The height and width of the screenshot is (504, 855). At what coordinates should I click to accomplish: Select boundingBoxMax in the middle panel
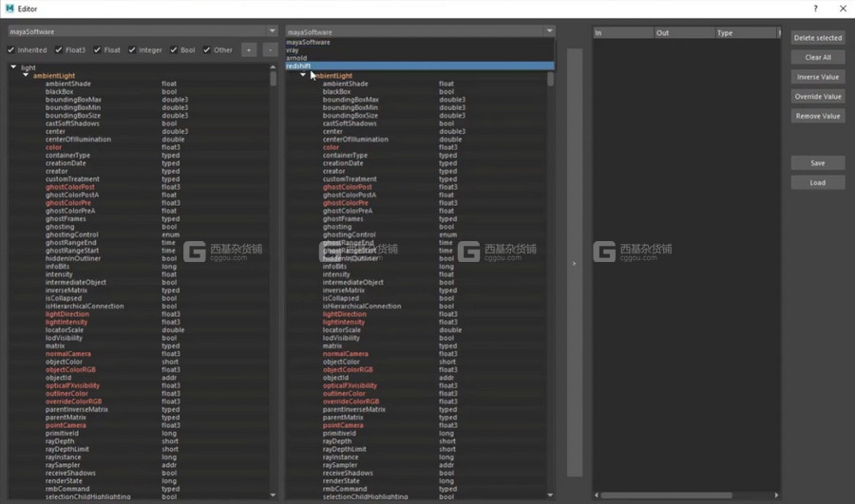point(350,99)
